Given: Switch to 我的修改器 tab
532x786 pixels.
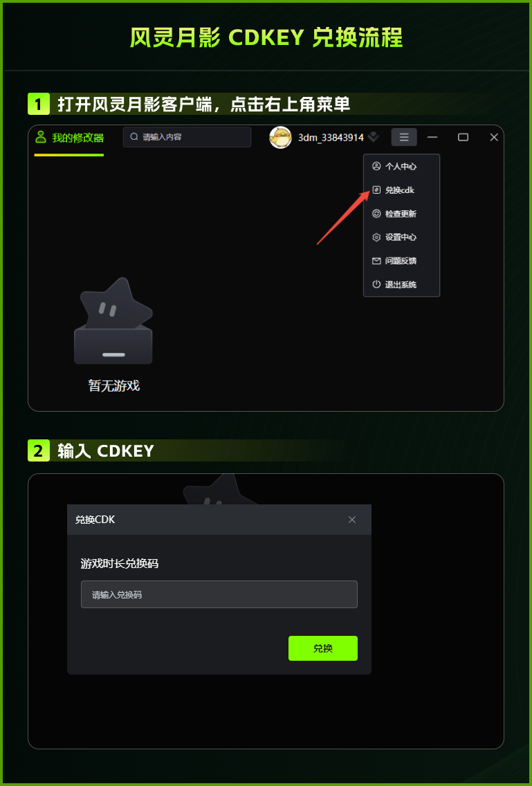Looking at the screenshot, I should tap(69, 138).
